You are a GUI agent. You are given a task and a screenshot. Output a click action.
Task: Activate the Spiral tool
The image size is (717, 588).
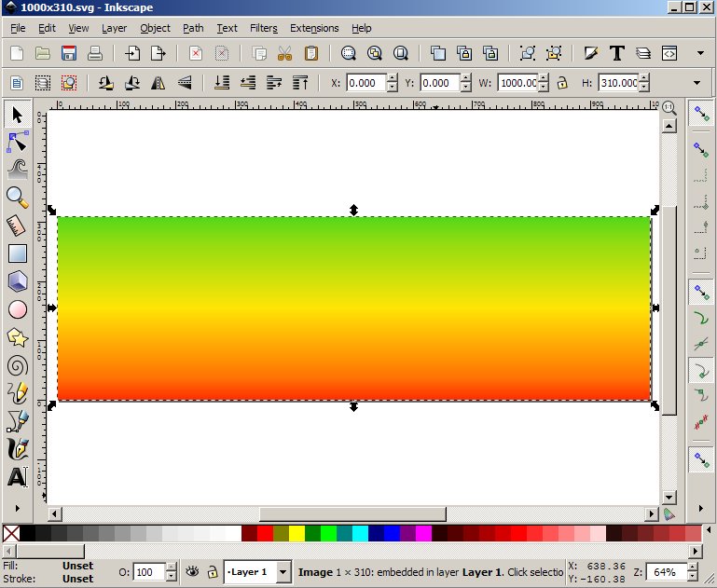click(17, 365)
